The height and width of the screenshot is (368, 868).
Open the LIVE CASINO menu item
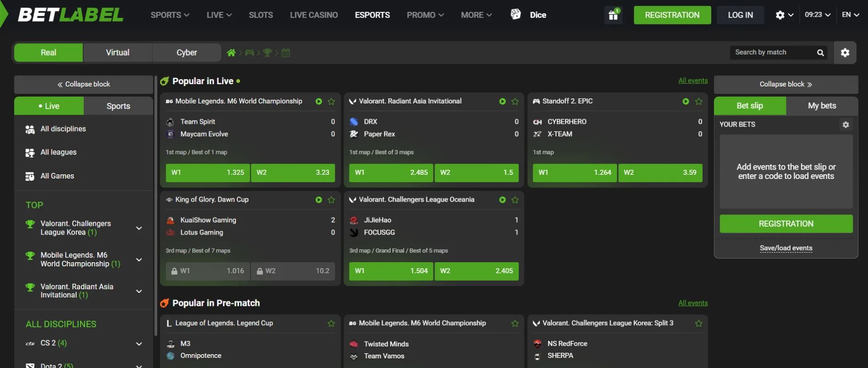[314, 15]
